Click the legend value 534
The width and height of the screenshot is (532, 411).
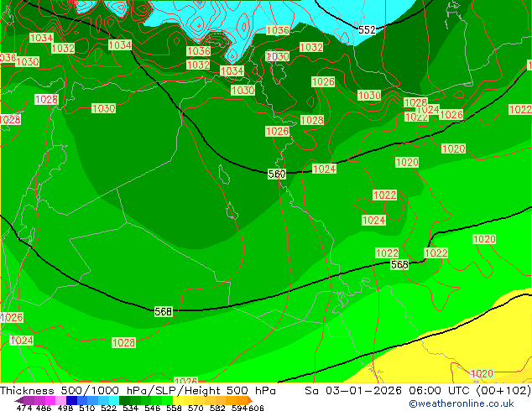click(130, 408)
